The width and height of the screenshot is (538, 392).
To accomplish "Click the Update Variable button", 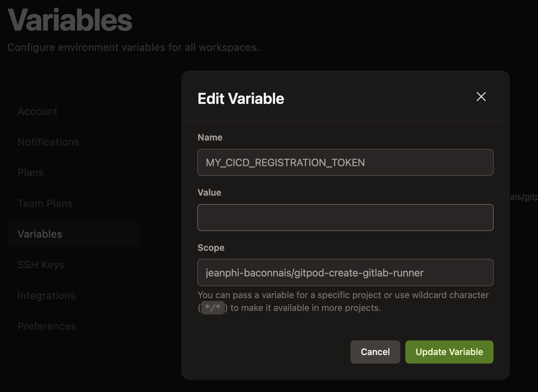I will click(x=449, y=352).
